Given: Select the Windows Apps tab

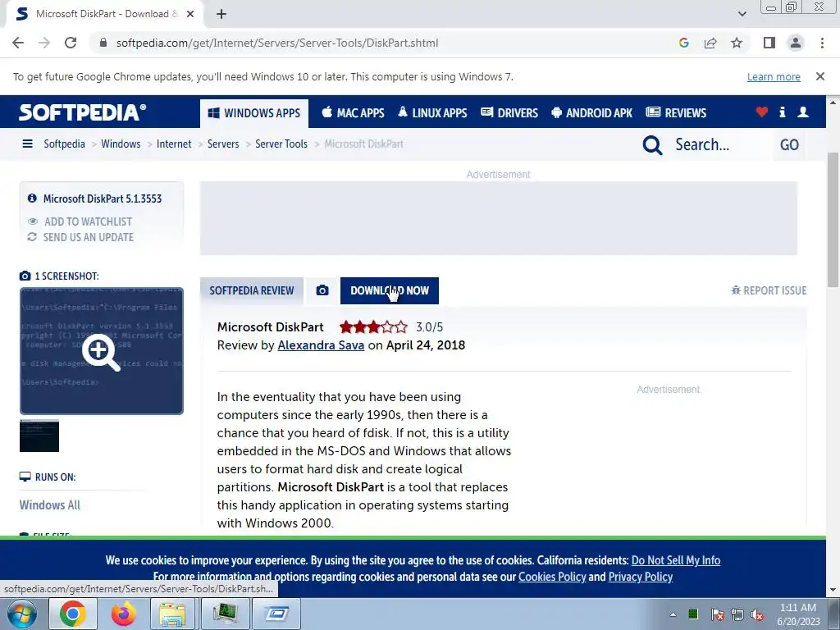Looking at the screenshot, I should (x=254, y=113).
